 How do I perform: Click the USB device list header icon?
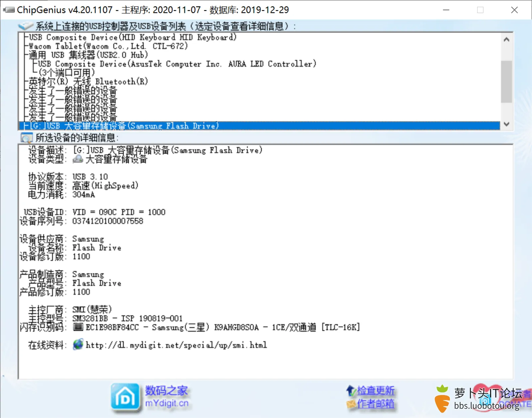pyautogui.click(x=26, y=26)
